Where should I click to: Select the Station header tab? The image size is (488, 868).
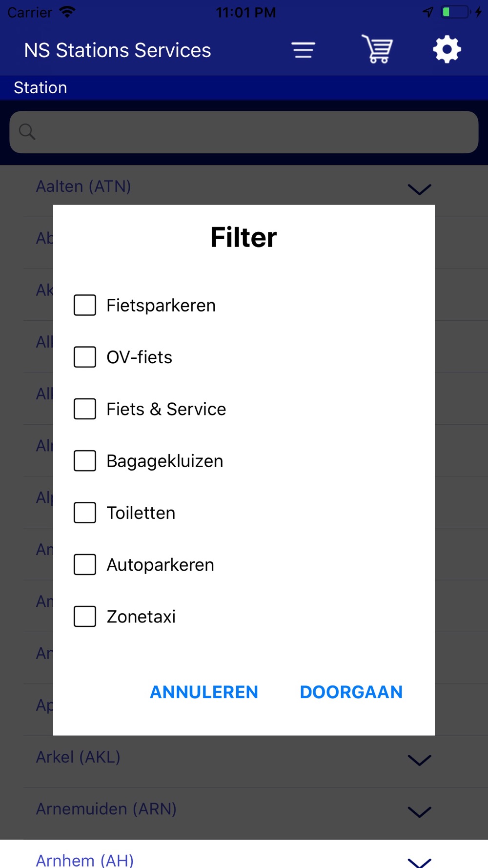[x=41, y=88]
